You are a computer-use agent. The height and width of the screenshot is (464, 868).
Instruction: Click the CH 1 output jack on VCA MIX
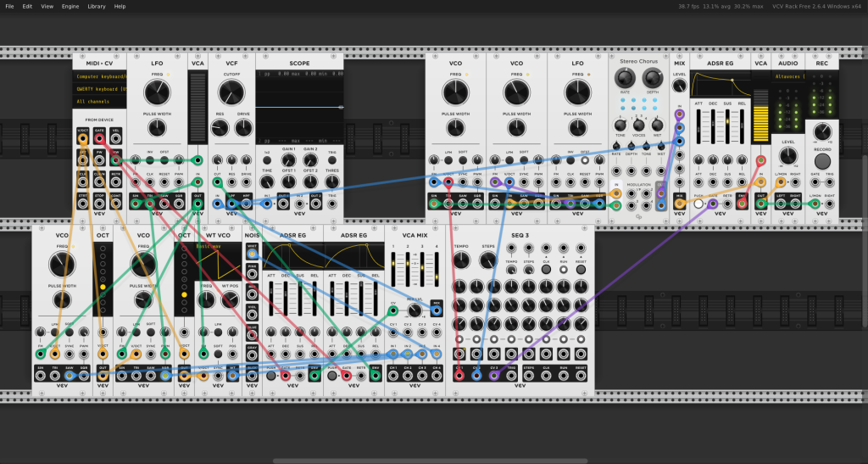[x=393, y=376]
